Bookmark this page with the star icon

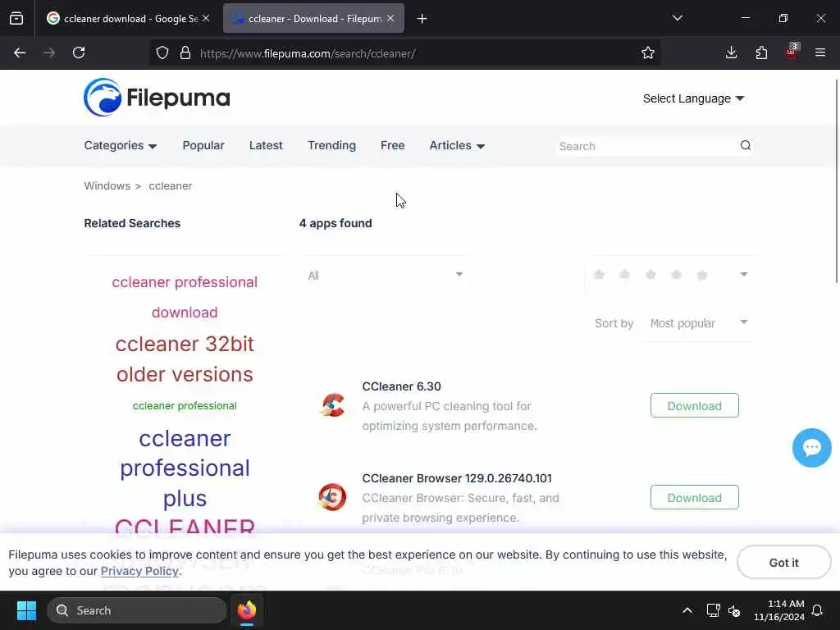[648, 53]
